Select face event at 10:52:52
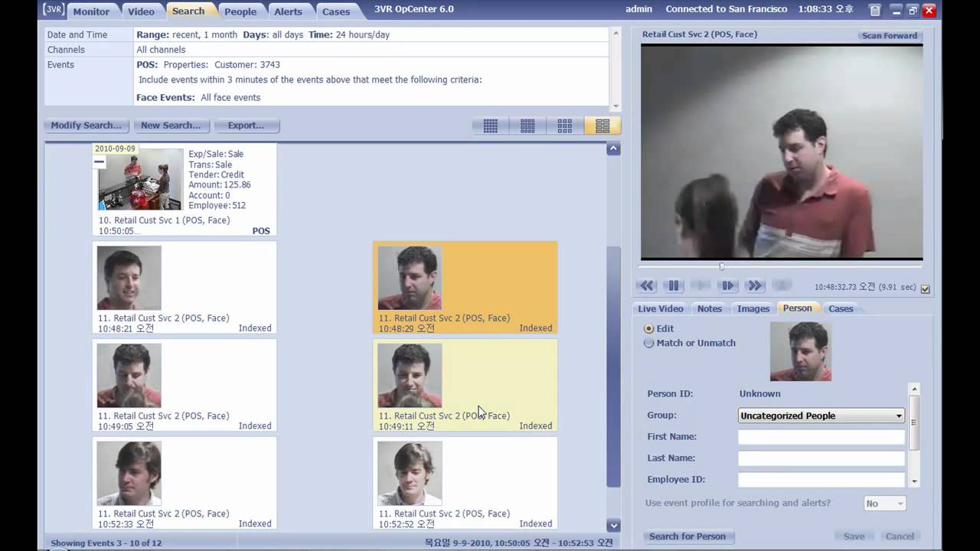The width and height of the screenshot is (980, 551). (465, 484)
